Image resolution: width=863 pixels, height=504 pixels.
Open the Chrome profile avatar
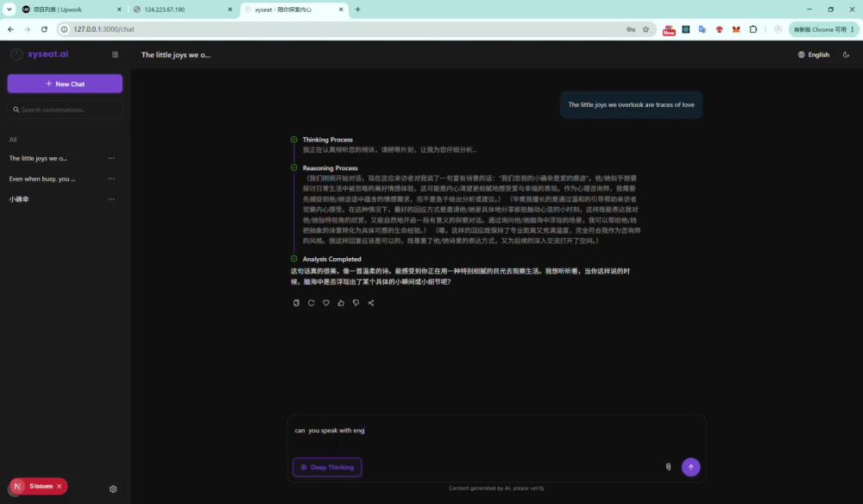pyautogui.click(x=778, y=29)
